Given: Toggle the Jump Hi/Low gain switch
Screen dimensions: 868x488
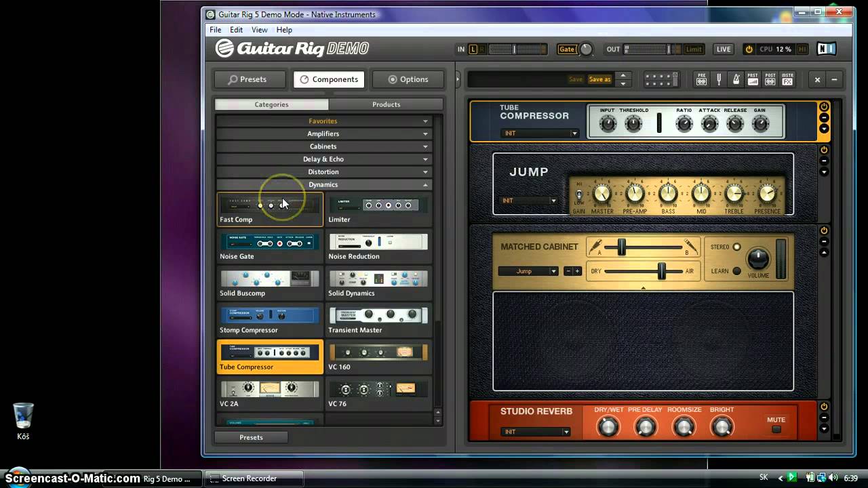Looking at the screenshot, I should coord(579,194).
